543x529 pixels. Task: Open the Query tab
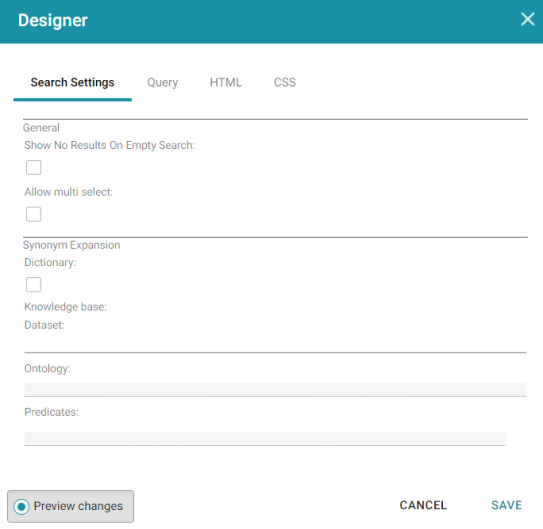(162, 82)
